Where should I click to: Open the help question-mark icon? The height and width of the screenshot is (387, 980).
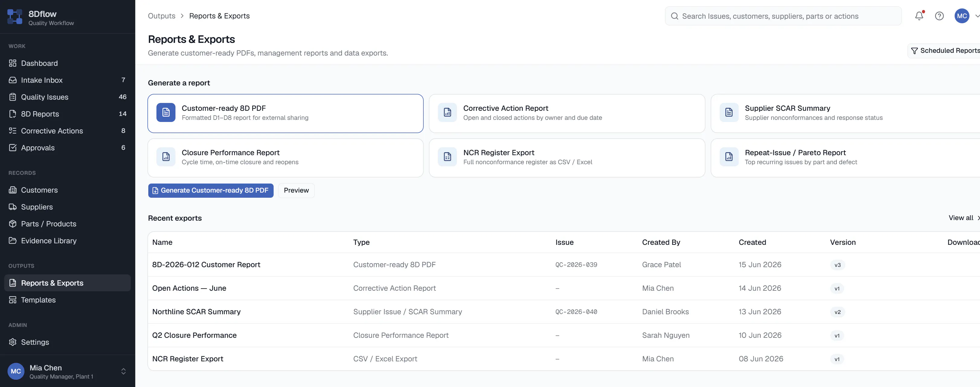[939, 16]
